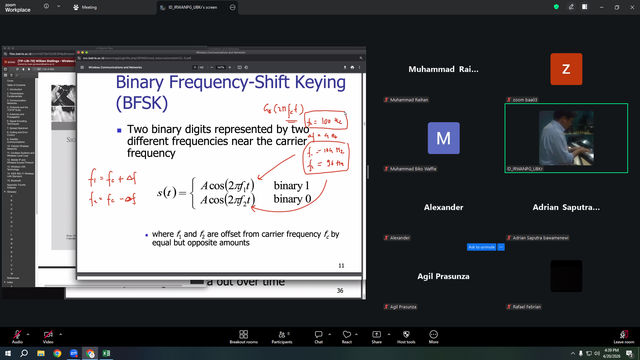Open the system tray volume control
Screen dimensions: 640x360
click(x=597, y=353)
